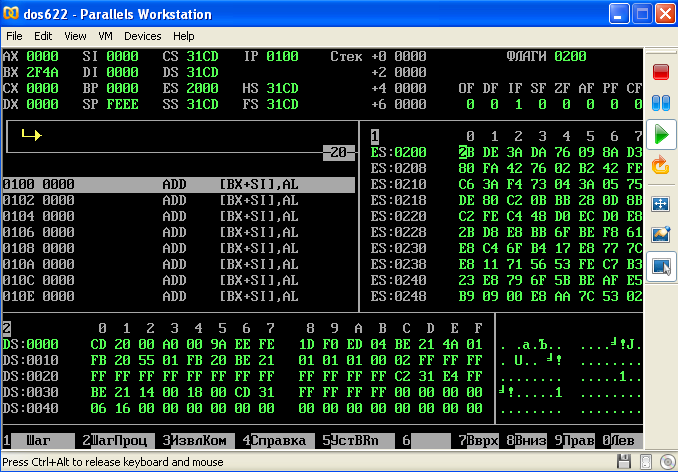This screenshot has width=678, height=472.
Task: Select the highlighted instruction at address 0100
Action: (x=179, y=185)
